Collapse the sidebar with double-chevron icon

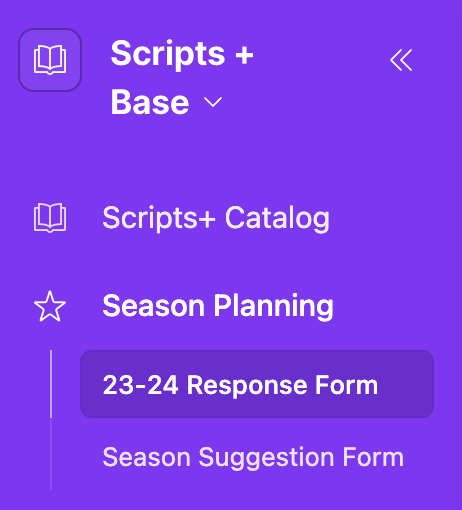[x=401, y=60]
